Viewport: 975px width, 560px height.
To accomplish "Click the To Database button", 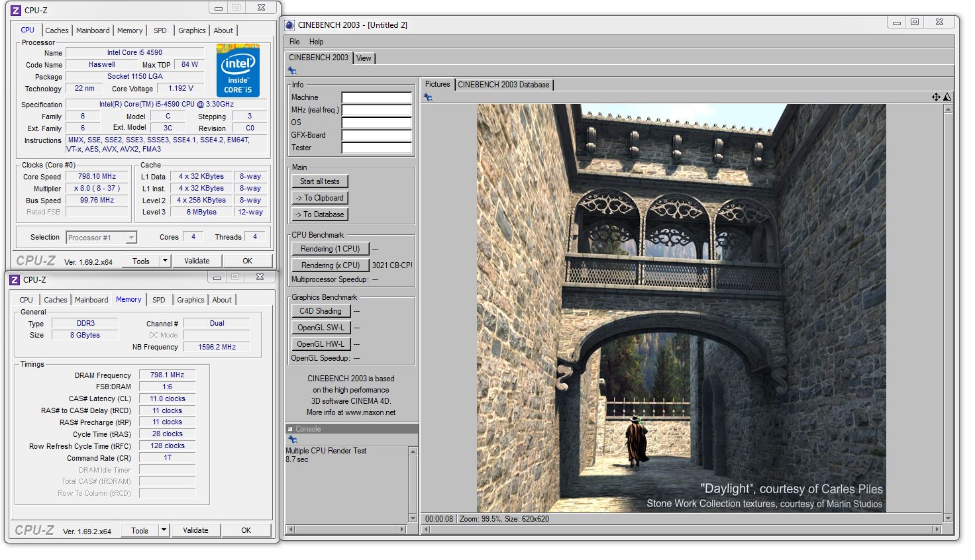I will pyautogui.click(x=319, y=214).
